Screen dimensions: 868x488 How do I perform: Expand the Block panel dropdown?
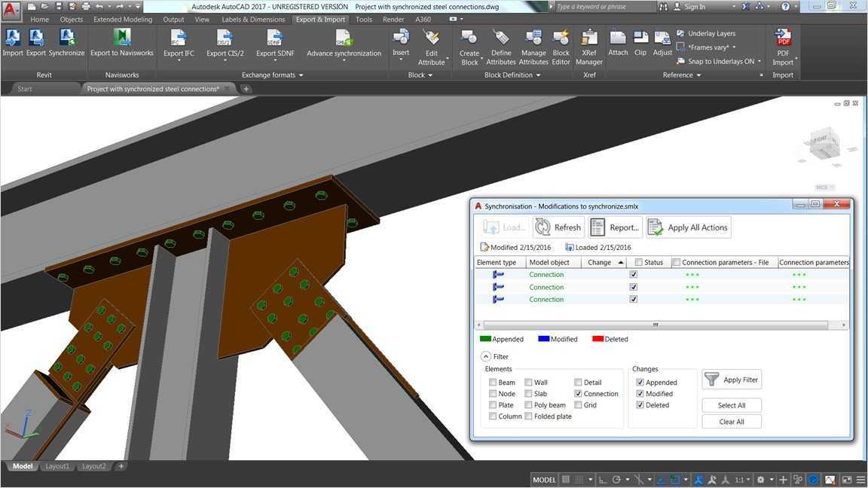click(x=430, y=75)
